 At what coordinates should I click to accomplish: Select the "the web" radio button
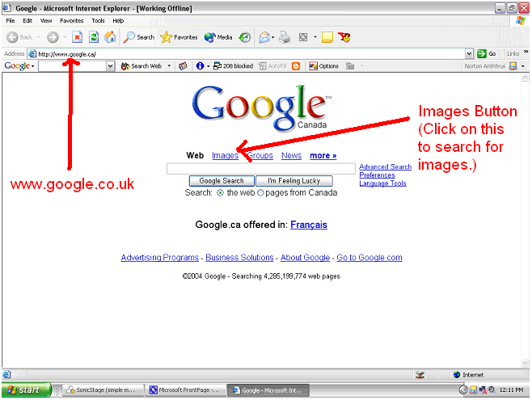pyautogui.click(x=220, y=193)
